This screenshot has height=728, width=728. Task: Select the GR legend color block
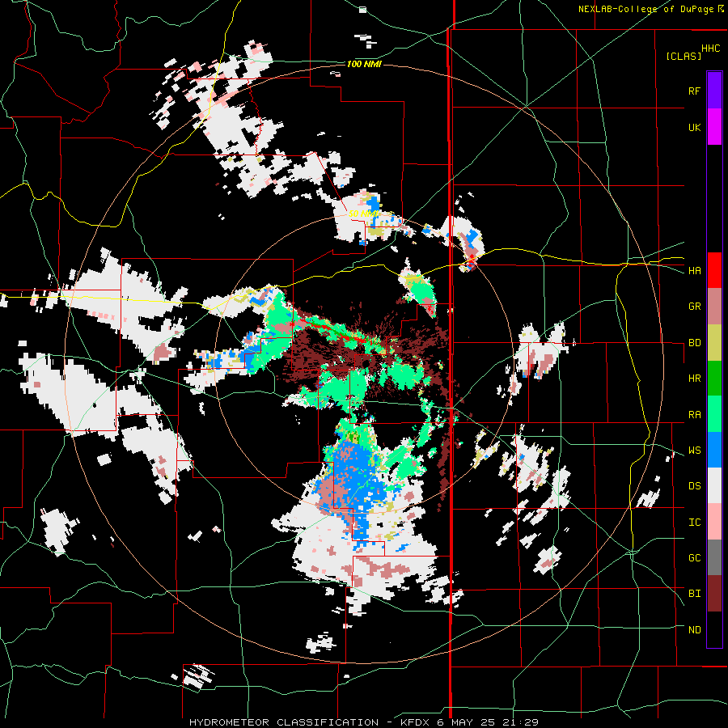pyautogui.click(x=714, y=307)
